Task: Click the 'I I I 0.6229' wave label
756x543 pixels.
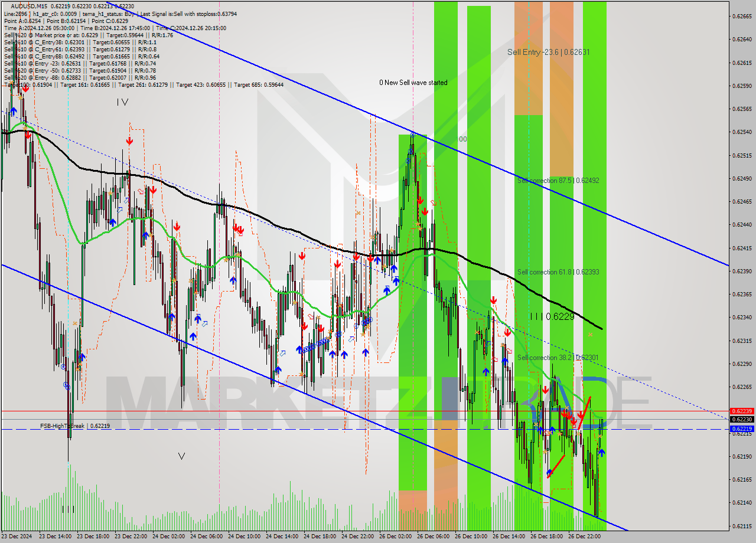Action: (552, 316)
